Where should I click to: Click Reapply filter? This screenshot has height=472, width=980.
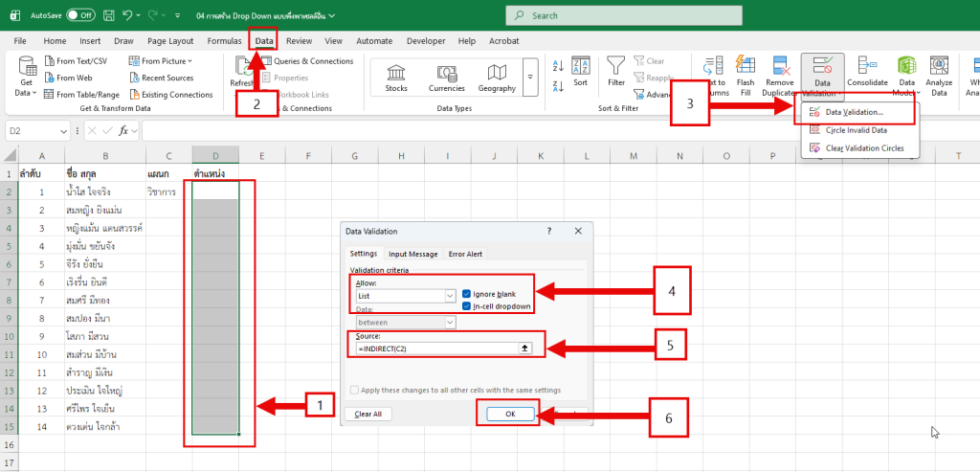coord(654,79)
